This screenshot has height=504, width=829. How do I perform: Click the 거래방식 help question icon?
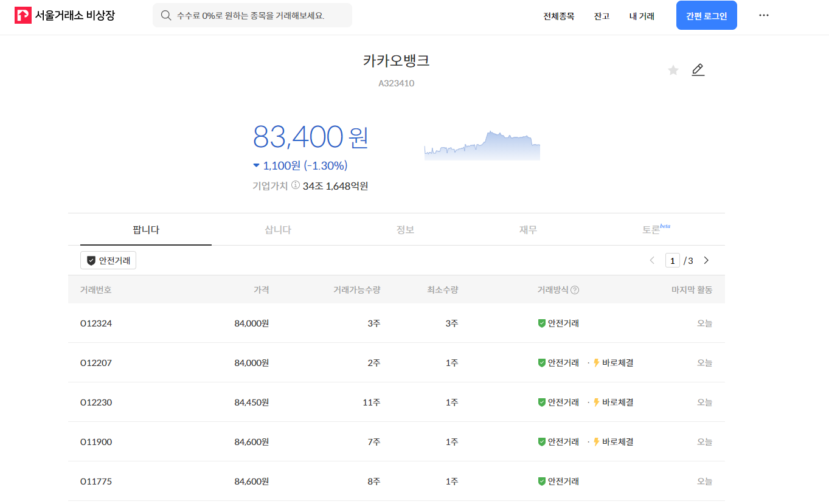tap(575, 290)
